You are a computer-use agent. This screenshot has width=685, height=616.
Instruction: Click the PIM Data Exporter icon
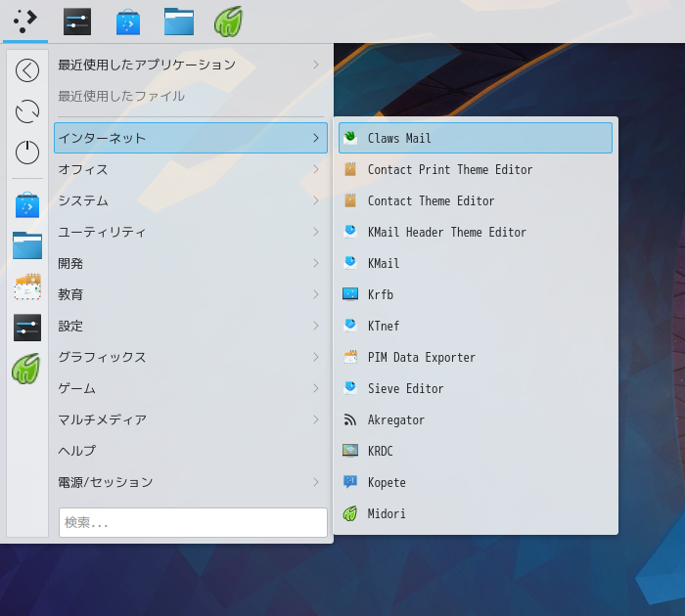point(350,357)
